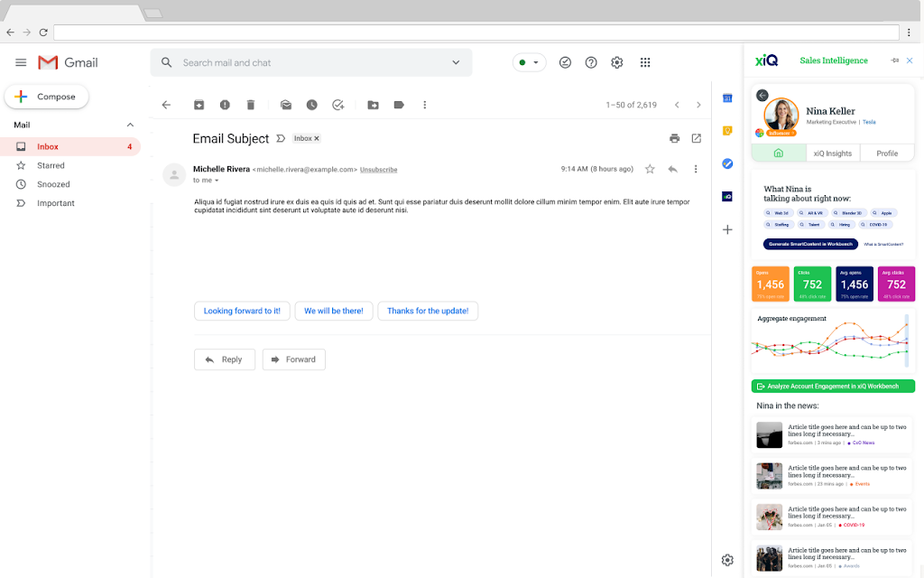Click the reply arrow icon in message header
924x578 pixels.
coord(672,169)
